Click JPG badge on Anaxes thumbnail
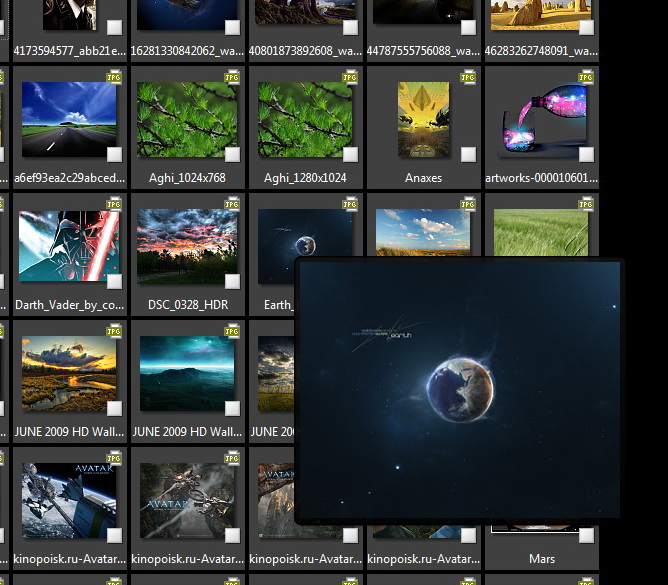 (468, 77)
